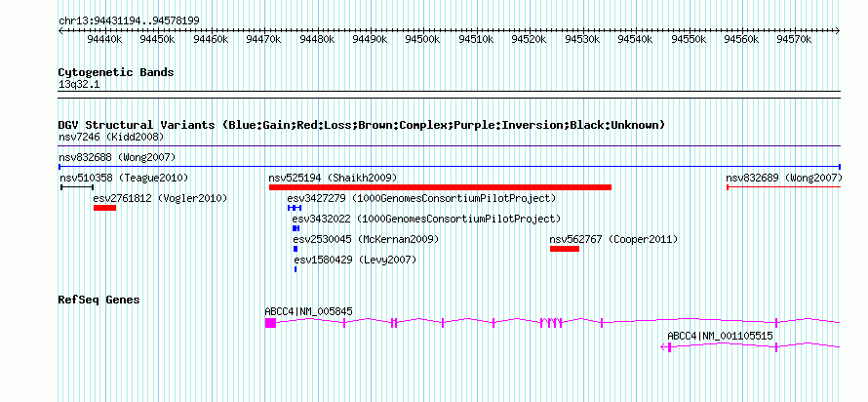
Task: Click the 94460k ruler tick label
Action: (211, 39)
